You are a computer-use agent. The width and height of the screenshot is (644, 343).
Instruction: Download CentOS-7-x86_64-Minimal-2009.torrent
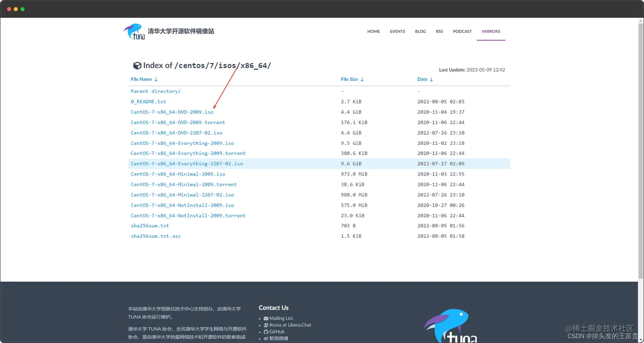click(x=184, y=184)
